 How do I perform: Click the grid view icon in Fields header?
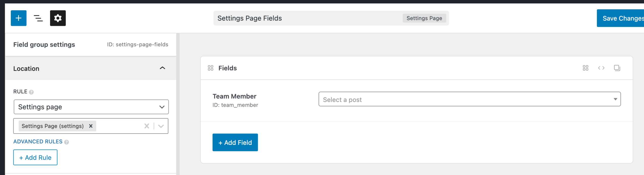click(x=585, y=68)
